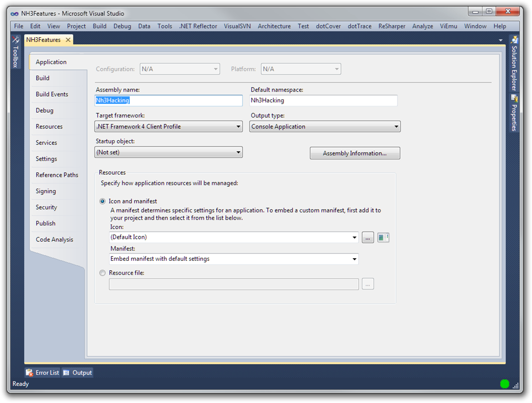Image resolution: width=532 pixels, height=403 pixels.
Task: Open the dotCover menu
Action: (x=328, y=26)
